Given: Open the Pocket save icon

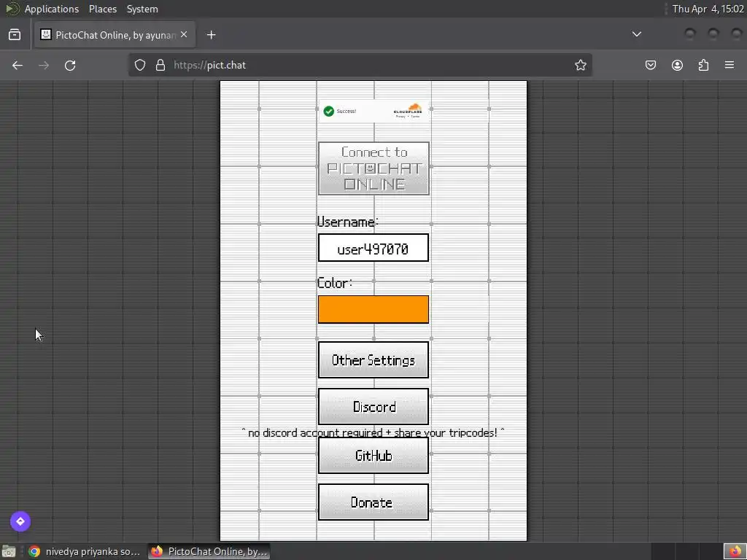Looking at the screenshot, I should 650,65.
